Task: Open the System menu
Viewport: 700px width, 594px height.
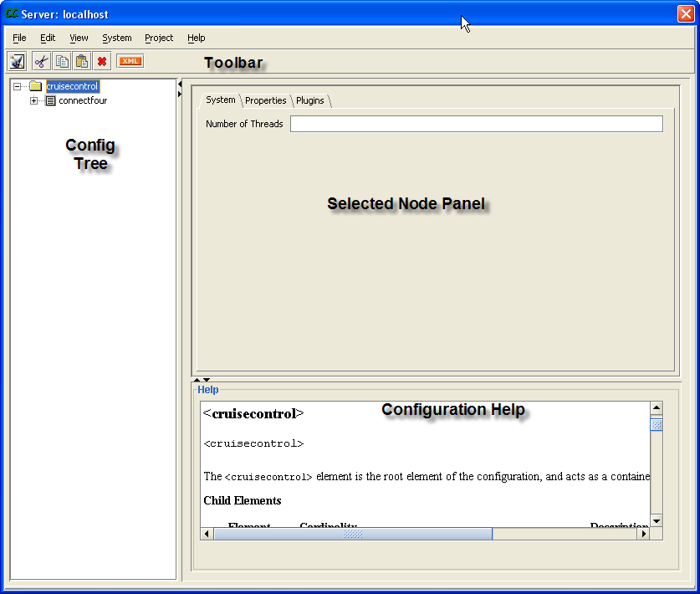Action: [x=117, y=38]
